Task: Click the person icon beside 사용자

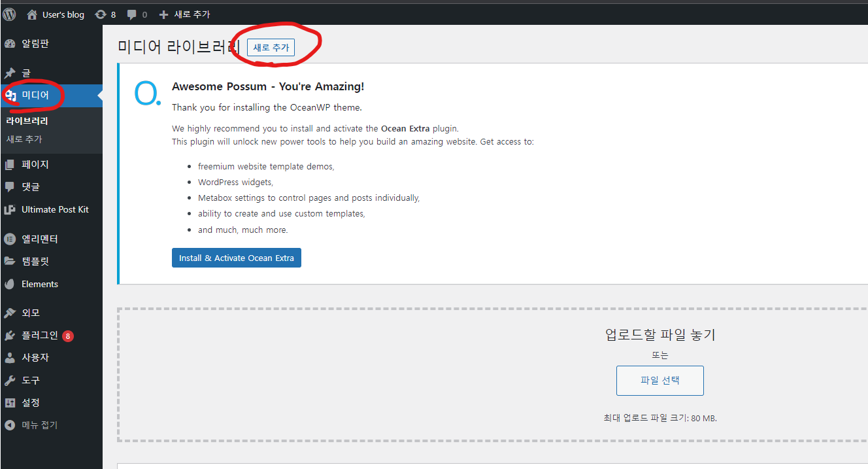Action: click(x=10, y=358)
